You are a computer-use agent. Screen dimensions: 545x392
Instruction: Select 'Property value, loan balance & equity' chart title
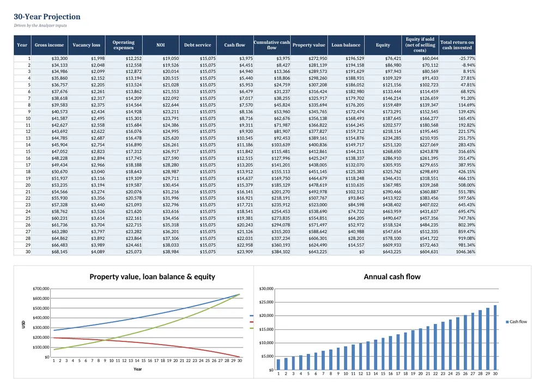tap(152, 277)
